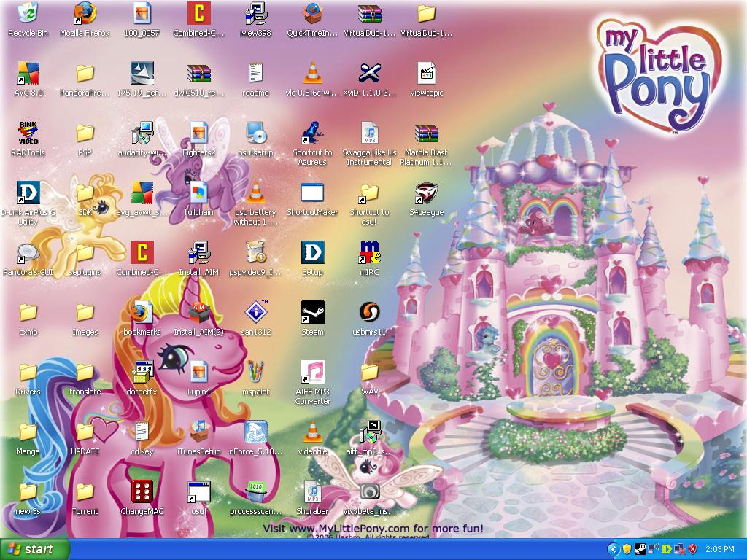Select the 175.19_gef... driver installer
The image size is (747, 560).
pyautogui.click(x=142, y=74)
